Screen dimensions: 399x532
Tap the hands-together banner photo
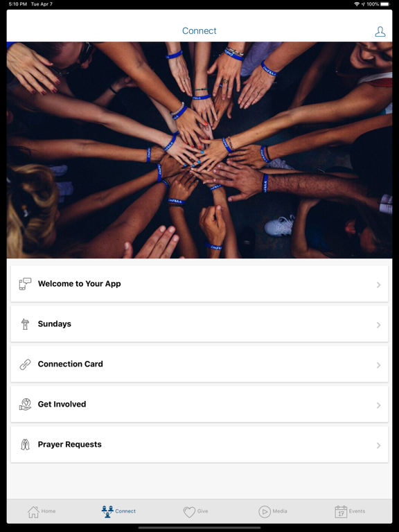point(199,150)
